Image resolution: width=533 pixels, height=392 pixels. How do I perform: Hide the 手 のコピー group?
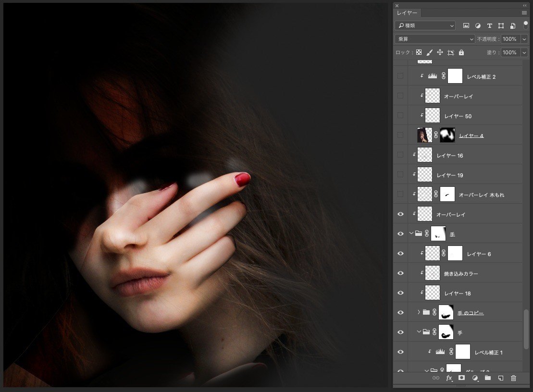(x=400, y=313)
